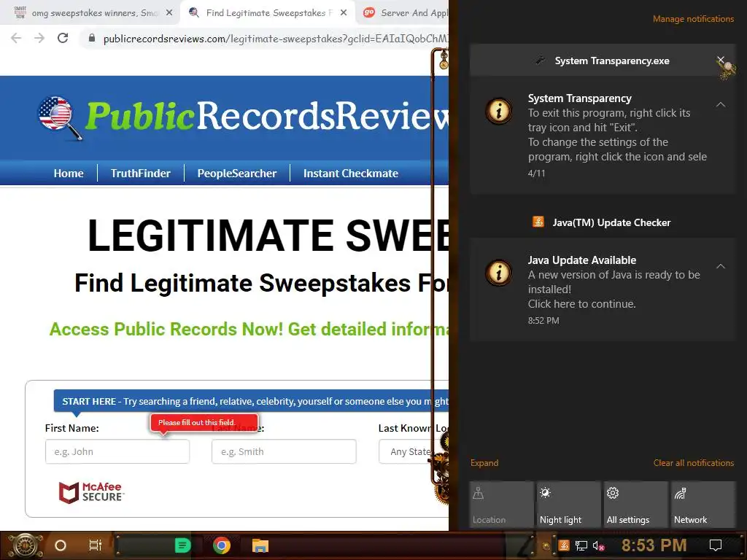Click the Java Update Checker header icon
This screenshot has width=747, height=560.
(538, 222)
